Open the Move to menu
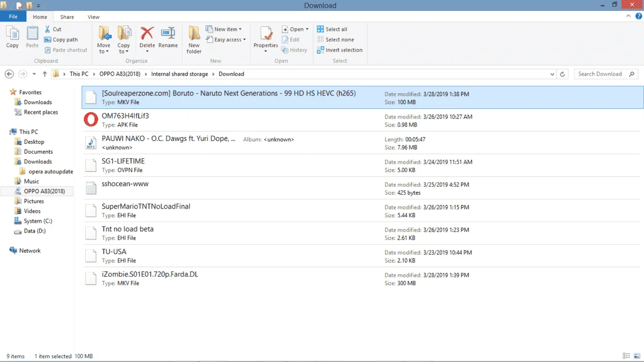The height and width of the screenshot is (362, 644). (104, 40)
